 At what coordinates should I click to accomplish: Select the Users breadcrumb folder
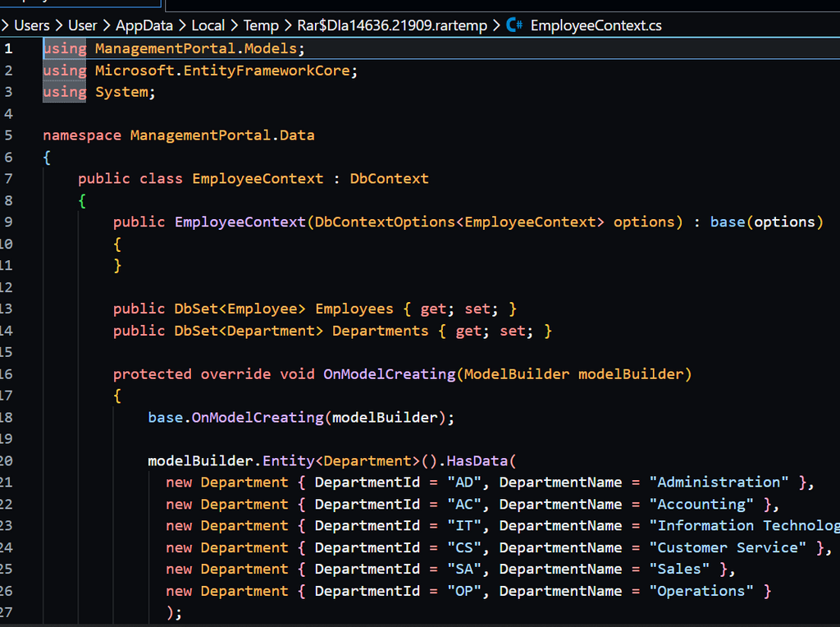(32, 25)
